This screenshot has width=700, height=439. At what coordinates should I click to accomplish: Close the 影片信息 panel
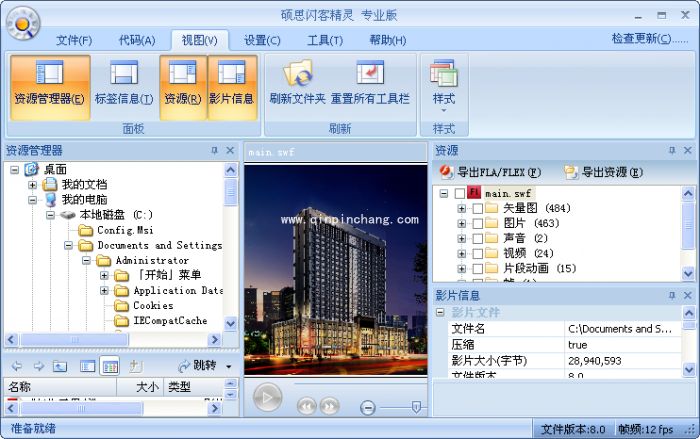click(688, 295)
